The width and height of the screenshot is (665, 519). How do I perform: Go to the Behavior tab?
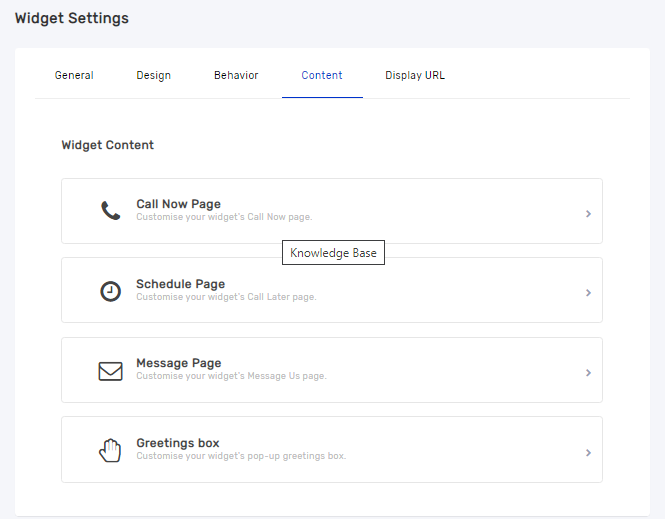point(236,75)
